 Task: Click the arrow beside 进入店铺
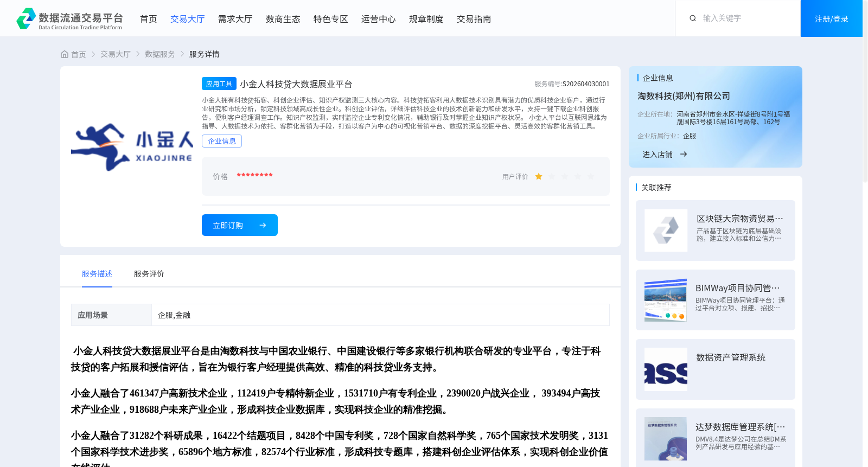pyautogui.click(x=684, y=154)
